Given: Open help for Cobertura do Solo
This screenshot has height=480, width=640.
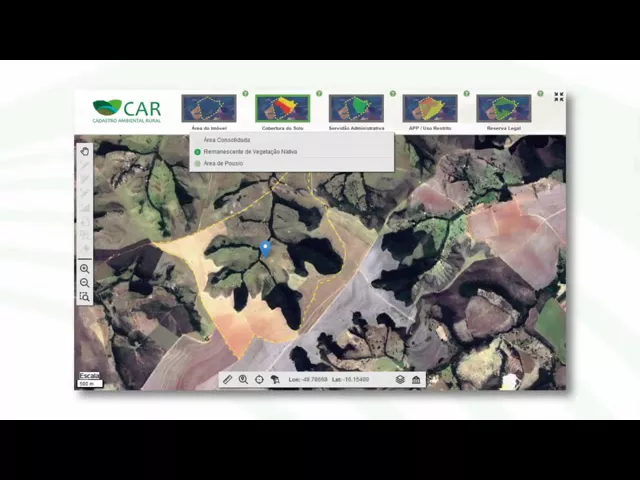Looking at the screenshot, I should pyautogui.click(x=319, y=93).
